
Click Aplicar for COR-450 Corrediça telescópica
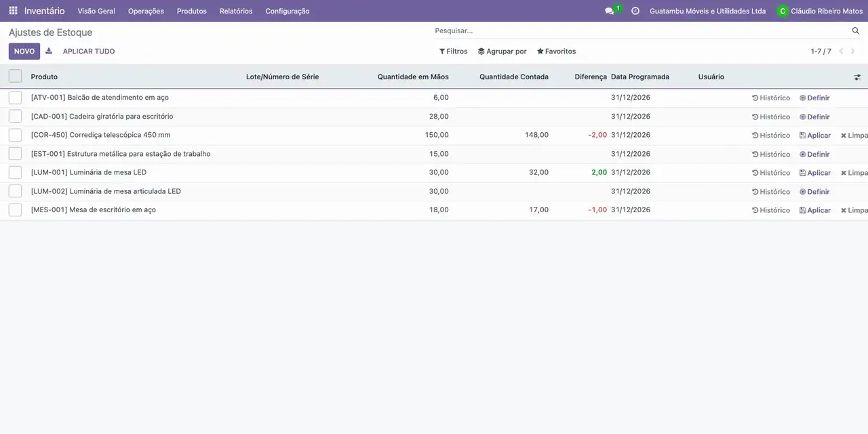point(815,135)
